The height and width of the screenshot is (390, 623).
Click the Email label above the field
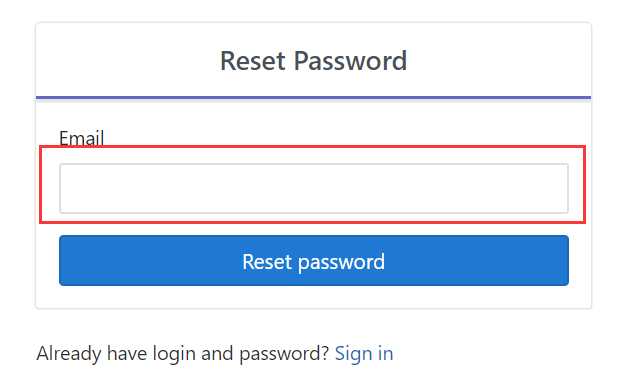tap(81, 138)
